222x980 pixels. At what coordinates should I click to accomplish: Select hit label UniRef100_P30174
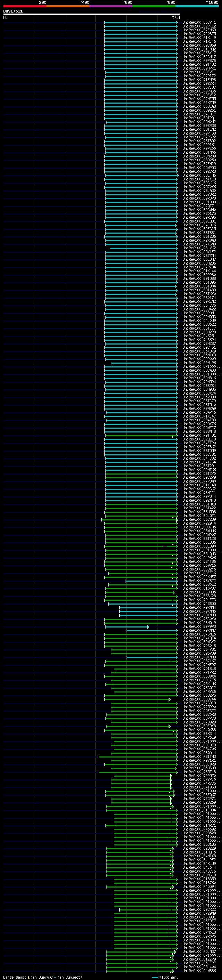point(199,298)
